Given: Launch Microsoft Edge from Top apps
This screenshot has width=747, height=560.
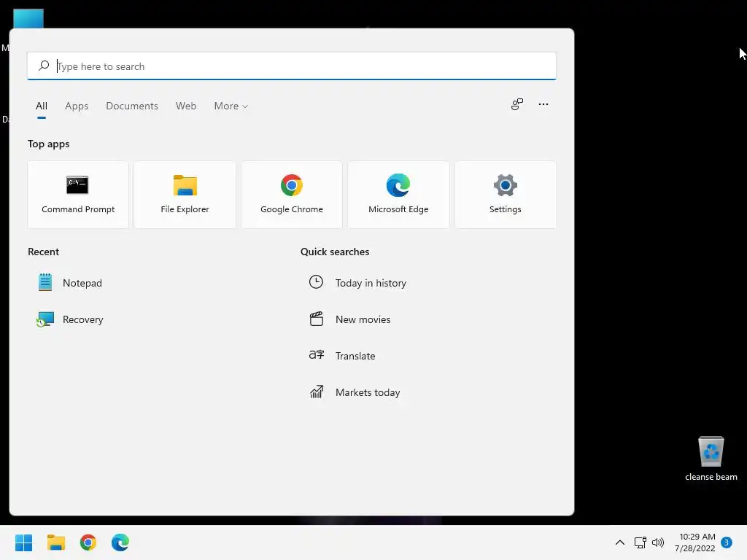Looking at the screenshot, I should pyautogui.click(x=398, y=195).
